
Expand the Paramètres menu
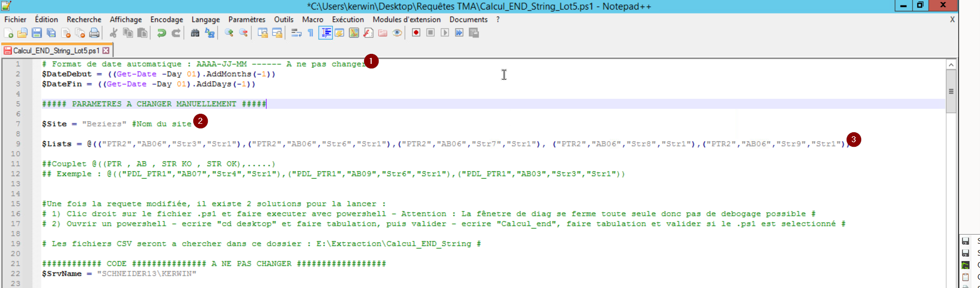point(247,19)
